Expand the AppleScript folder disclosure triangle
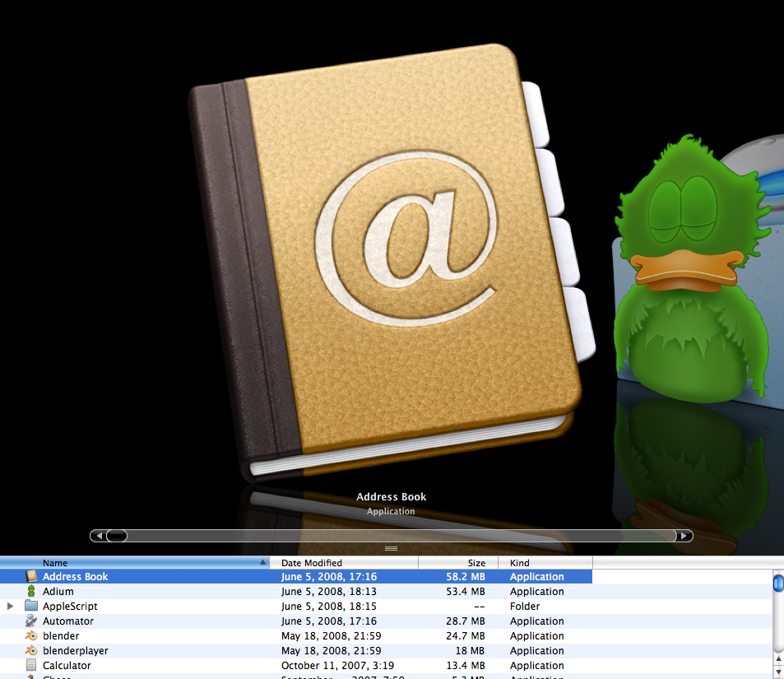 [10, 606]
